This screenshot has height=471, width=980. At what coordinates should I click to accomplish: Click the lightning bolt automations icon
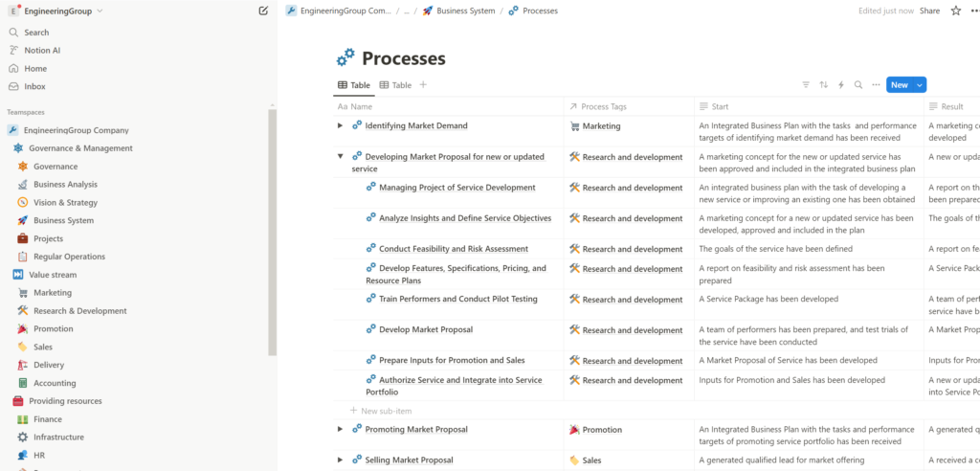[841, 85]
